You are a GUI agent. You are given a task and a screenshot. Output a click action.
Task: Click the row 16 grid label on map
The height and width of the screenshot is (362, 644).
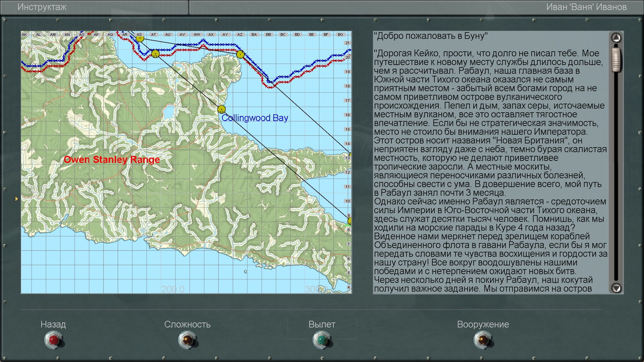point(347,115)
